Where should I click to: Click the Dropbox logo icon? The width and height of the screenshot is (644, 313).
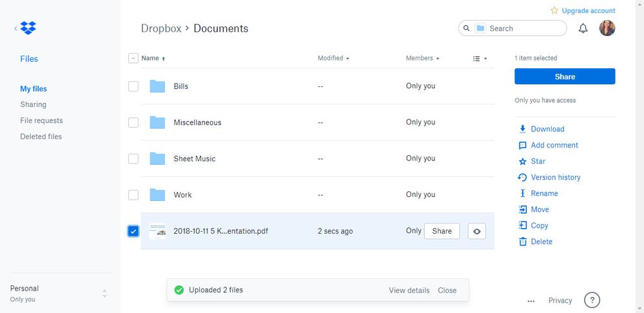[x=28, y=28]
